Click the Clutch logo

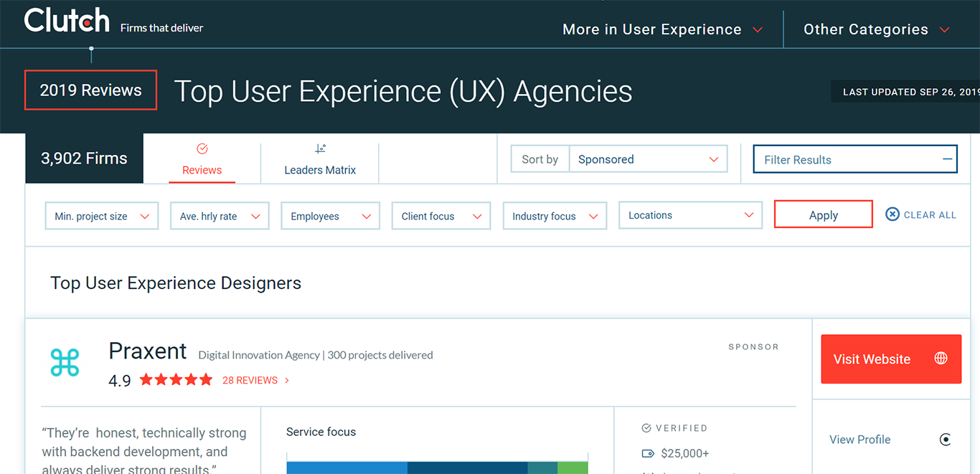67,21
